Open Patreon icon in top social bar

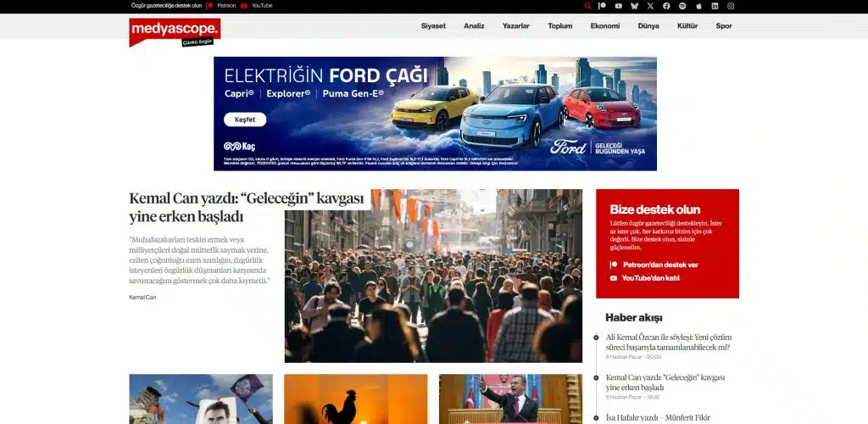click(x=603, y=6)
